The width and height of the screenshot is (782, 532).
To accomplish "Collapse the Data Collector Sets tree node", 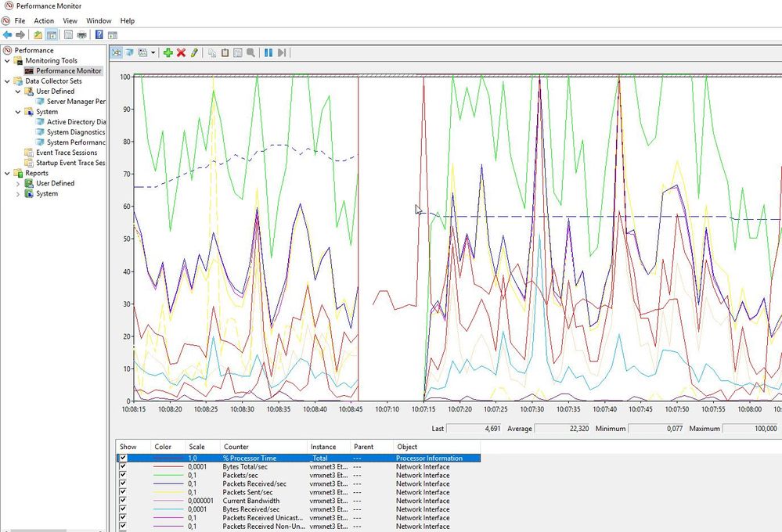I will [x=8, y=81].
